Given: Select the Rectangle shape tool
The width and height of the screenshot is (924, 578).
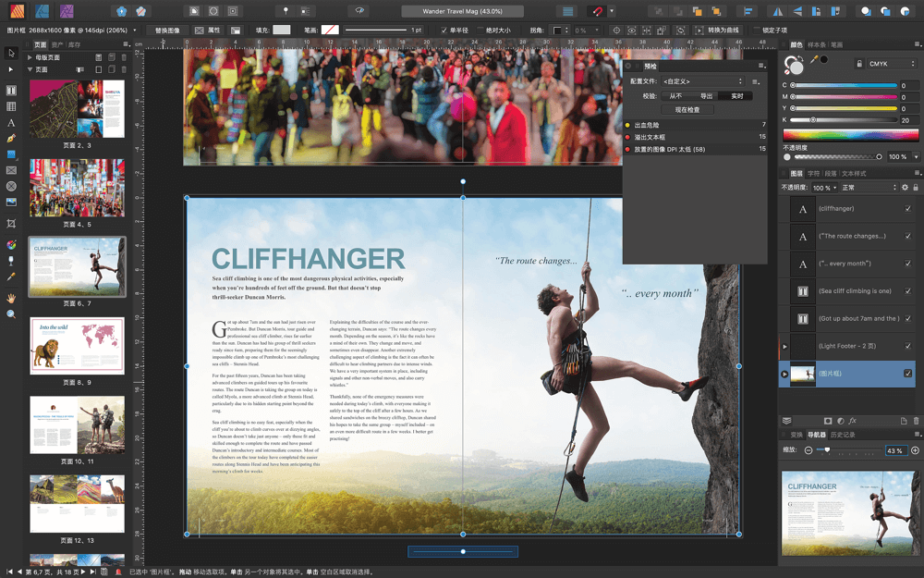Looking at the screenshot, I should click(10, 154).
